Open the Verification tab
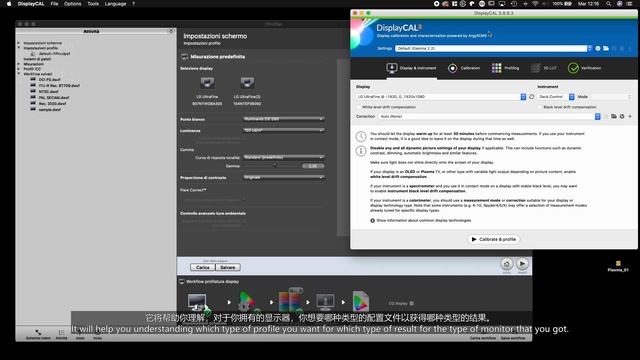Viewport: 640px width, 360px height. [584, 68]
